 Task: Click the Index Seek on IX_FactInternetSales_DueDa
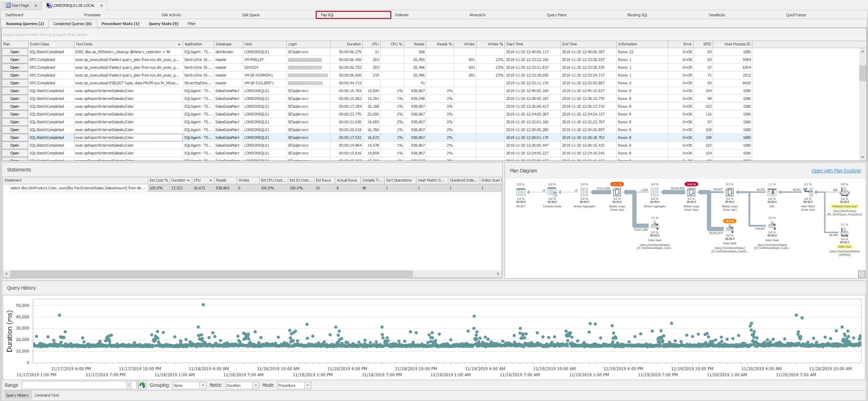tap(730, 230)
